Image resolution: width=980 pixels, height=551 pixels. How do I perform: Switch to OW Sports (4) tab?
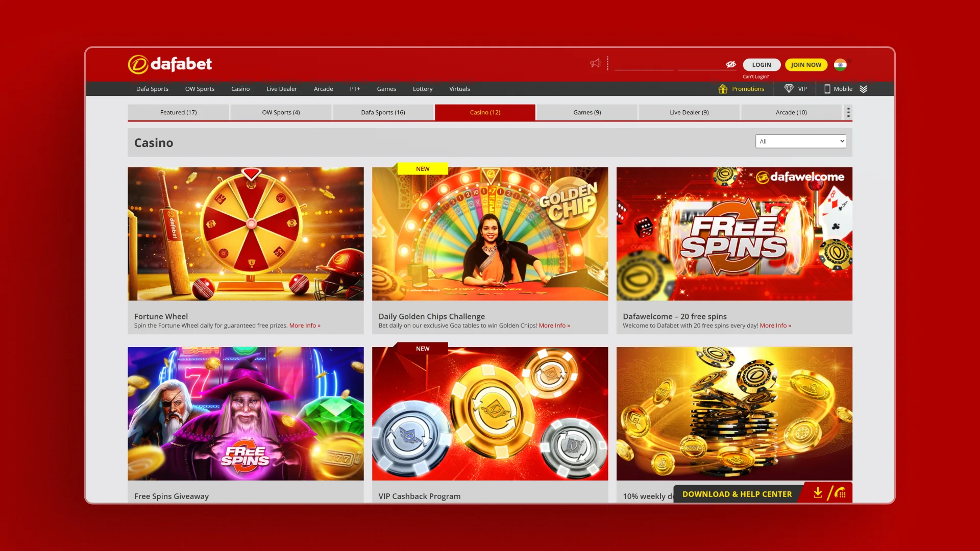tap(281, 112)
